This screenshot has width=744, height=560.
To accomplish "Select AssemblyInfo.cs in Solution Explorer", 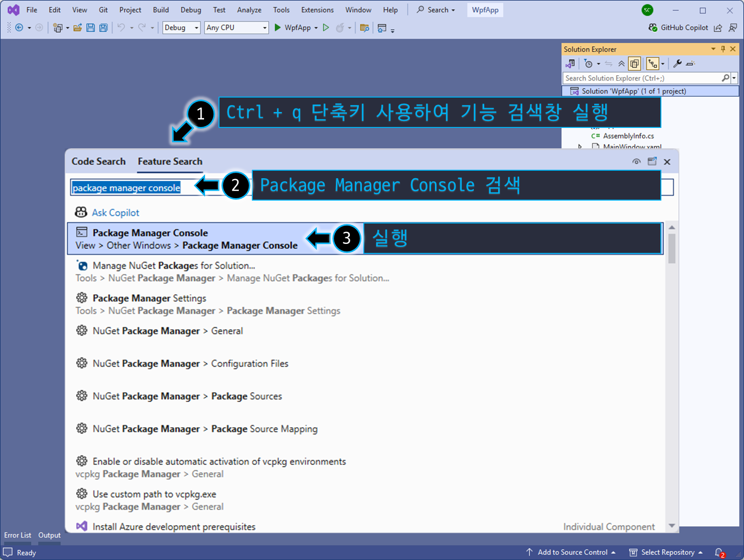I will pos(628,136).
